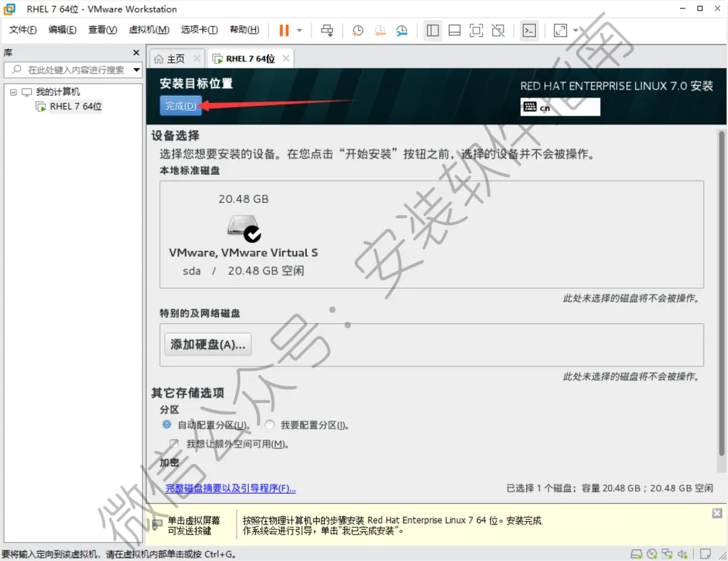This screenshot has width=728, height=561.
Task: Click the stretch guest display icon
Action: click(560, 30)
